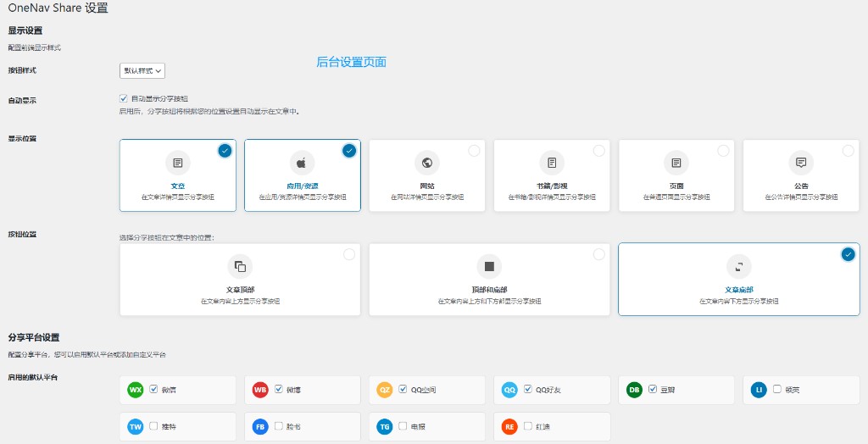The image size is (868, 444).
Task: Click the 文章顶部 copy-style position icon
Action: click(240, 267)
